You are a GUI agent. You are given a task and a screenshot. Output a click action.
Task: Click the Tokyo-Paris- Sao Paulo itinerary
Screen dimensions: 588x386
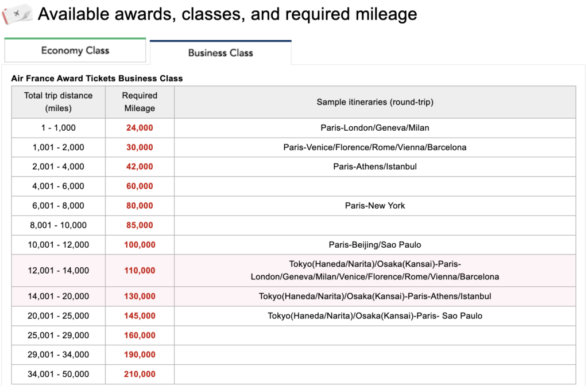[x=375, y=315]
